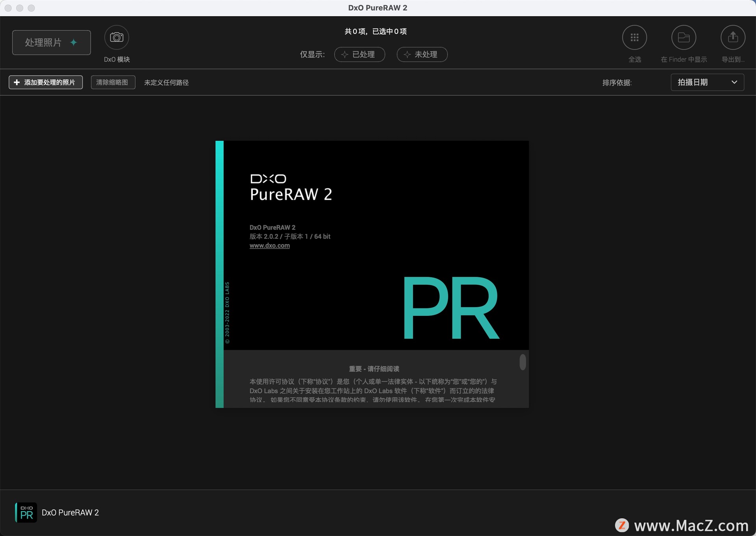Open the 拍摄日期 sort dropdown
Viewport: 756px width, 536px height.
707,82
